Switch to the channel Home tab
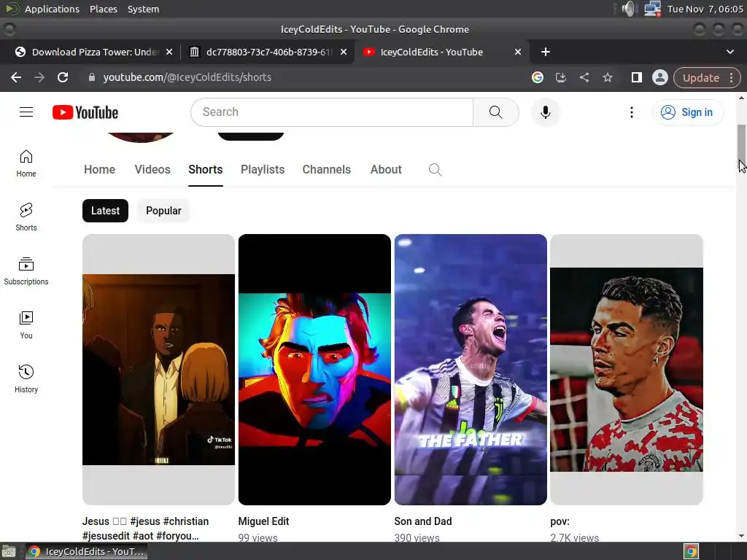The image size is (747, 560). click(x=99, y=169)
